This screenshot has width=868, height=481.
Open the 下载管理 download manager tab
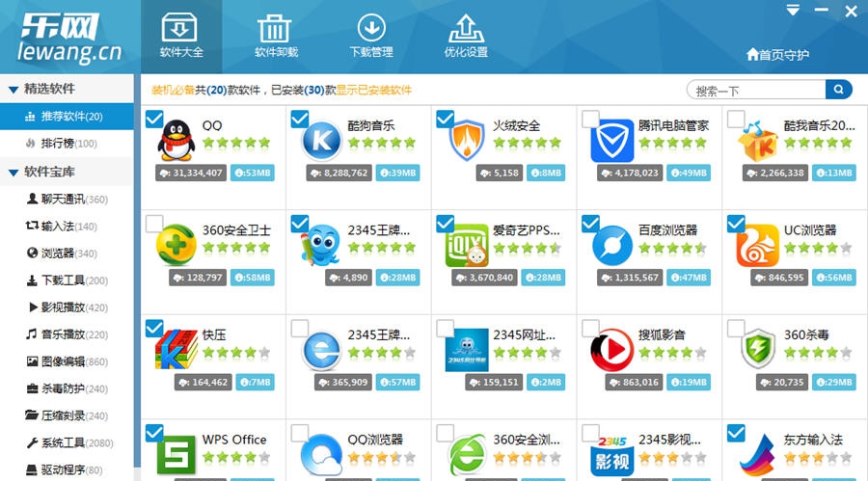tap(371, 37)
